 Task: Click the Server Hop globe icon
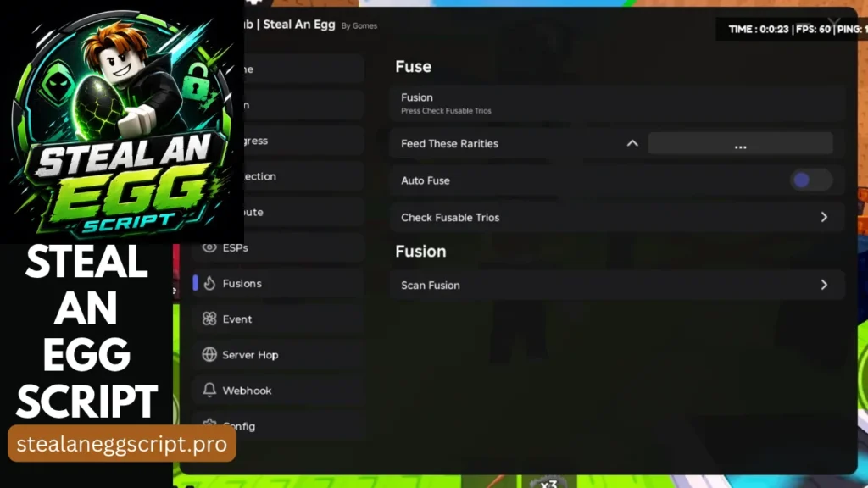[209, 355]
